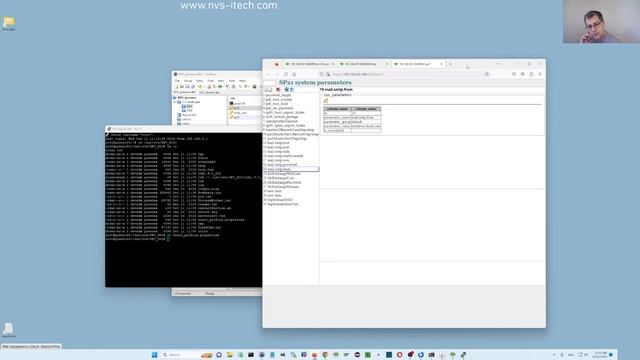Click the edit pencil icon under sys_parameters
Image resolution: width=640 pixels, height=360 pixels.
click(326, 100)
